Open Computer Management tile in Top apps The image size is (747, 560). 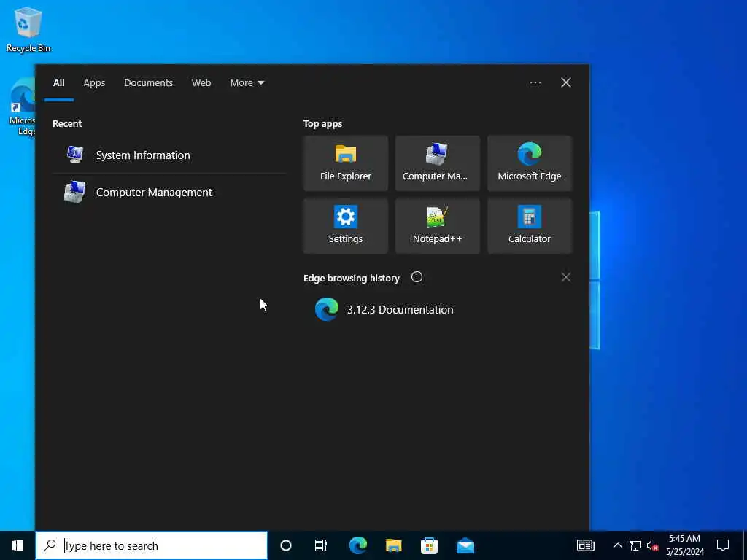(438, 163)
